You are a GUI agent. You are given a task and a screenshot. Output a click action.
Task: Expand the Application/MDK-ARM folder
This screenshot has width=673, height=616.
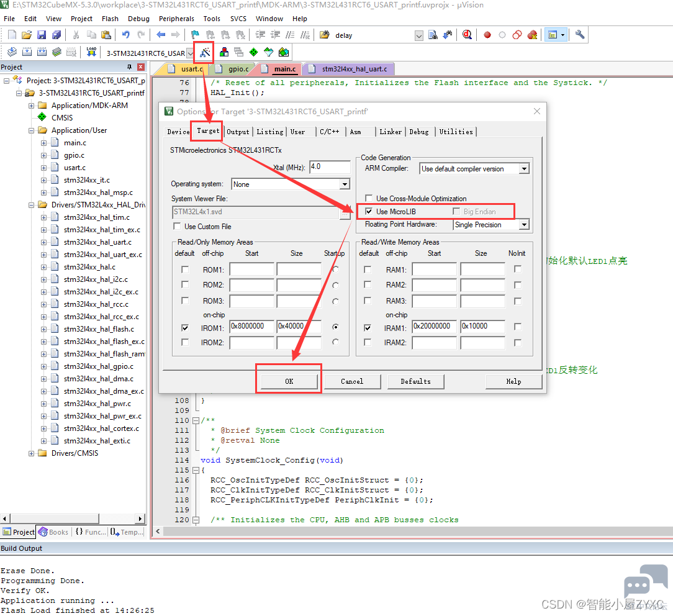pyautogui.click(x=31, y=106)
